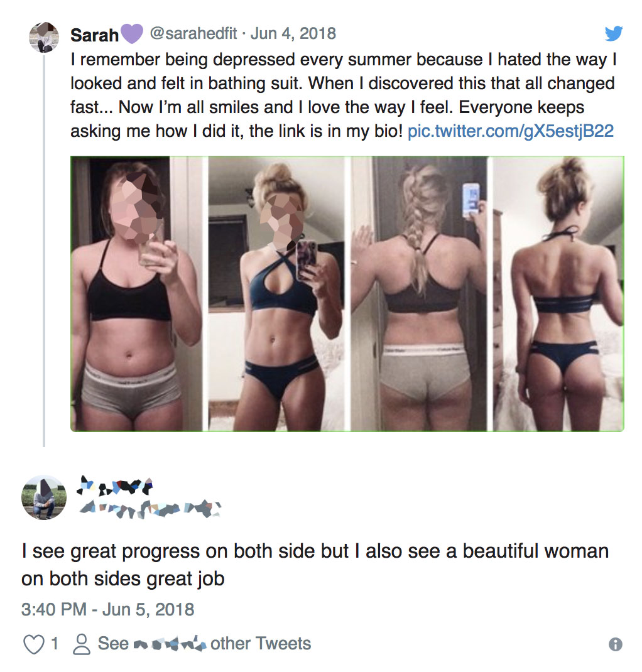Image resolution: width=642 pixels, height=672 pixels.
Task: Click the purple heart next to Sarah
Action: tap(131, 35)
